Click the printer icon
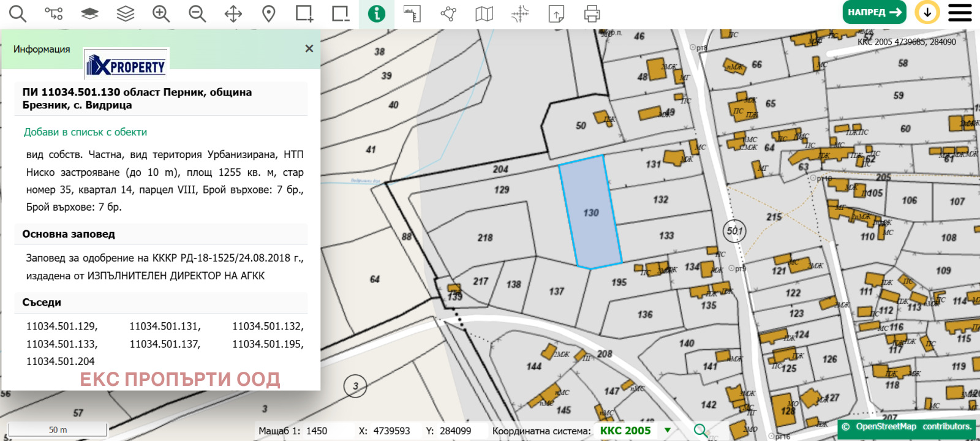The height and width of the screenshot is (441, 980). [592, 13]
